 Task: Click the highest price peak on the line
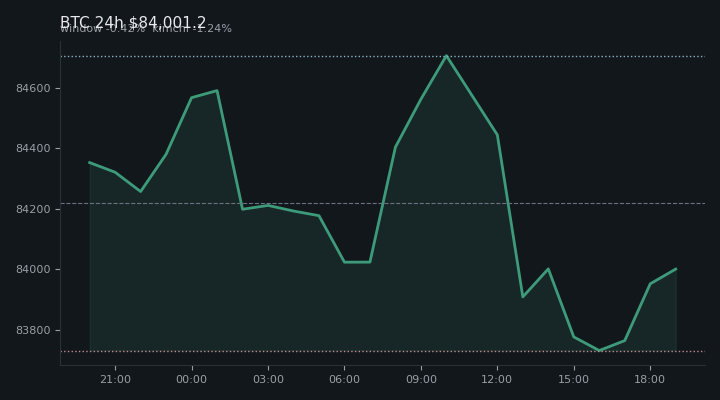[x=446, y=56]
